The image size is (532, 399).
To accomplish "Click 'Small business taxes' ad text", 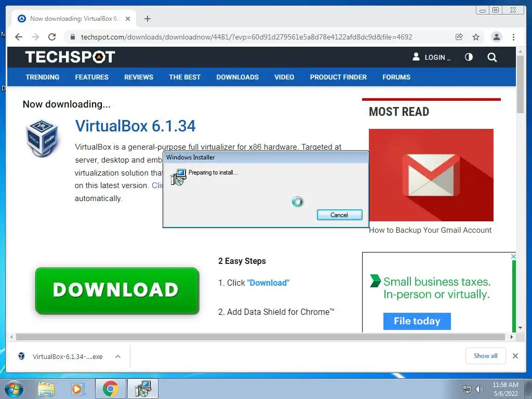I will click(436, 288).
